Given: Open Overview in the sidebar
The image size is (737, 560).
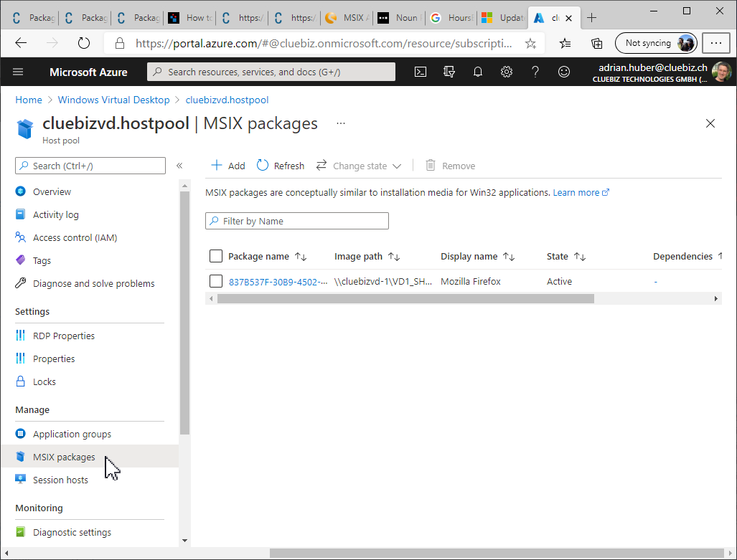Looking at the screenshot, I should tap(52, 191).
